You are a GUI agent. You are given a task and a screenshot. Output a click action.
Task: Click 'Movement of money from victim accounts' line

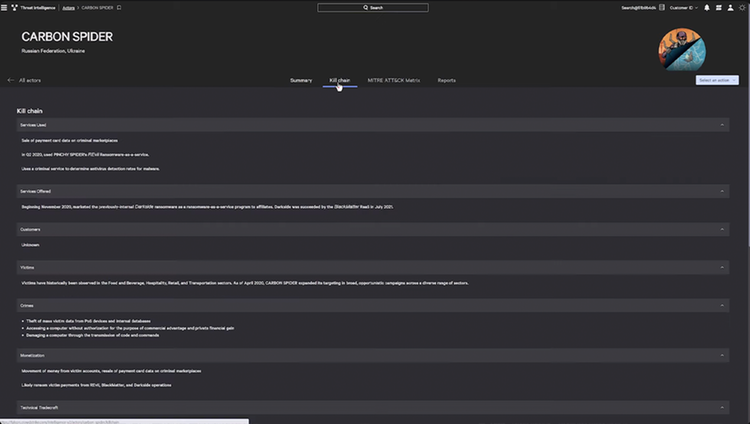coord(111,371)
